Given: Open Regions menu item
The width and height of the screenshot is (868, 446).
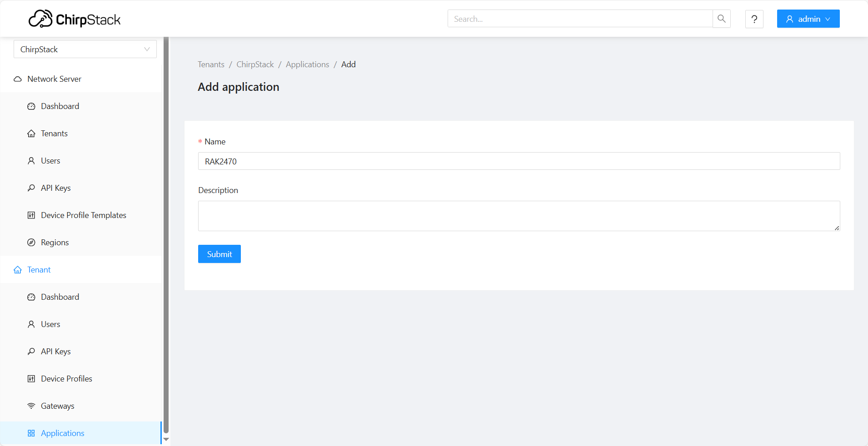Looking at the screenshot, I should click(x=81, y=243).
